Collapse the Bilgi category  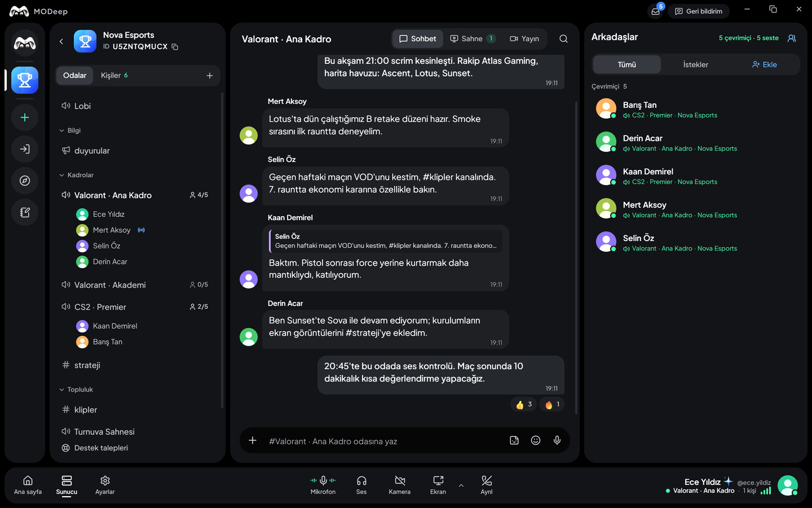pyautogui.click(x=70, y=130)
